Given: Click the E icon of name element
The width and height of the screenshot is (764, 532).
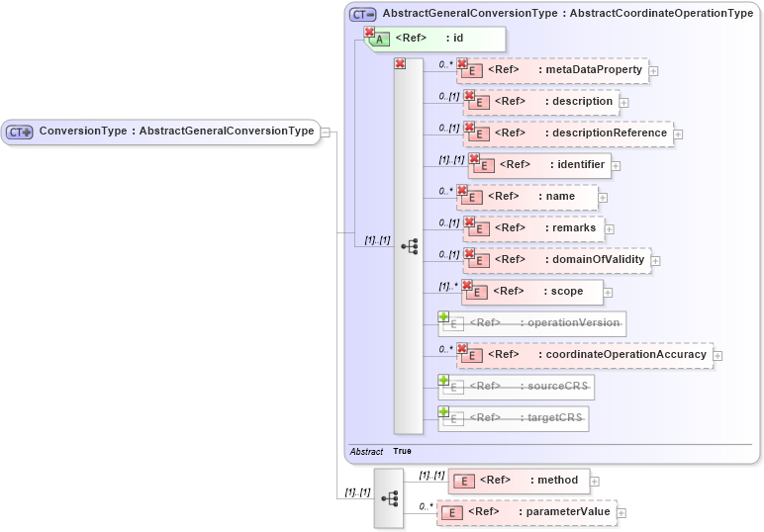Looking at the screenshot, I should tap(471, 198).
